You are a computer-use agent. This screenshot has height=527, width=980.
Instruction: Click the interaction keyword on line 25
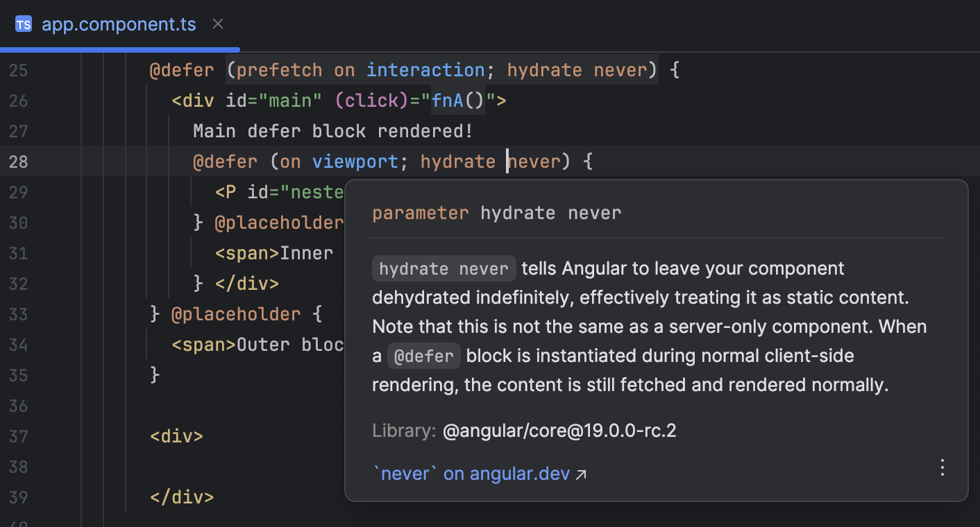[x=425, y=69]
